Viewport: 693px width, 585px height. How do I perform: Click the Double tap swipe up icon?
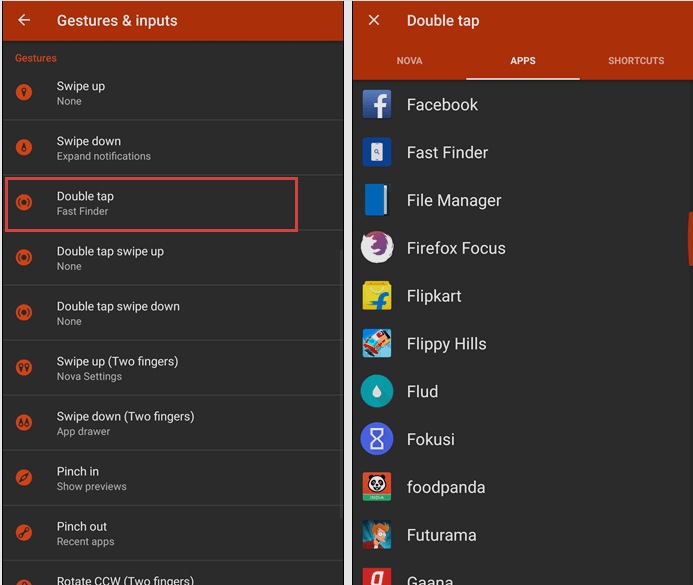coord(24,257)
